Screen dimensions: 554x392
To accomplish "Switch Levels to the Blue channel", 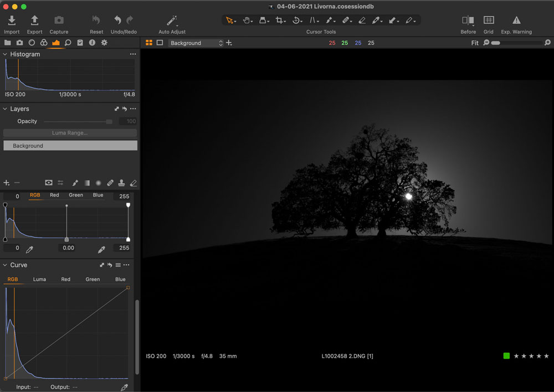I will point(98,195).
